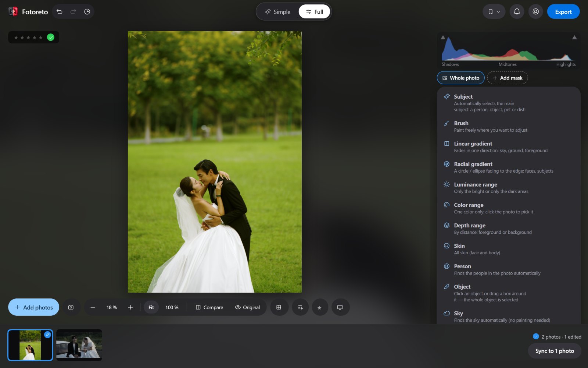Viewport: 588px width, 368px height.
Task: Select the second wedding photo thumbnail
Action: (x=79, y=345)
